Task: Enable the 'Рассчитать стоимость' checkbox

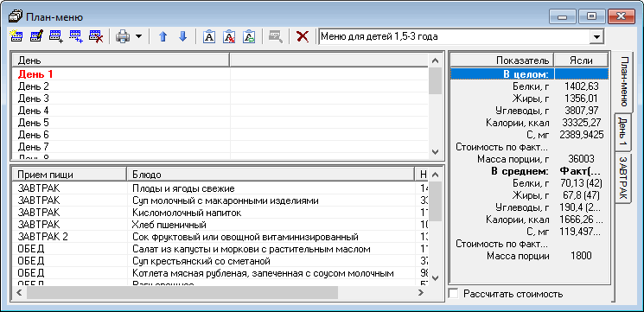Action: pyautogui.click(x=454, y=294)
